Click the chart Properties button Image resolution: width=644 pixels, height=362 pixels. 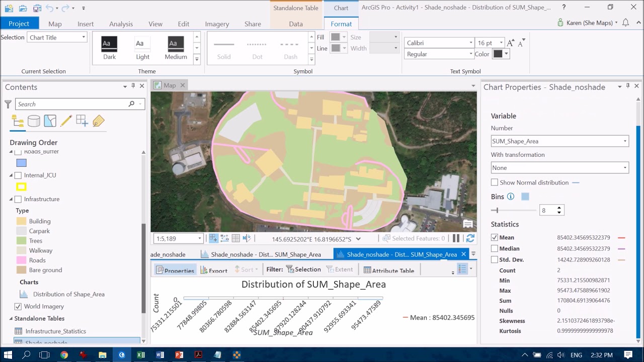[x=175, y=270]
